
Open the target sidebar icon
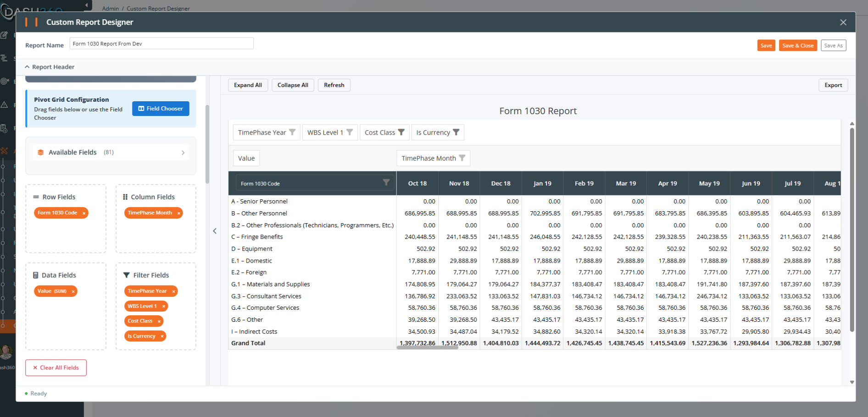coord(5,81)
